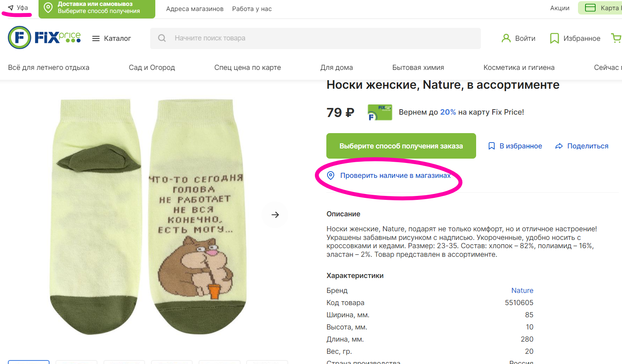The image size is (622, 364).
Task: Select the Для дома category
Action: pyautogui.click(x=337, y=67)
